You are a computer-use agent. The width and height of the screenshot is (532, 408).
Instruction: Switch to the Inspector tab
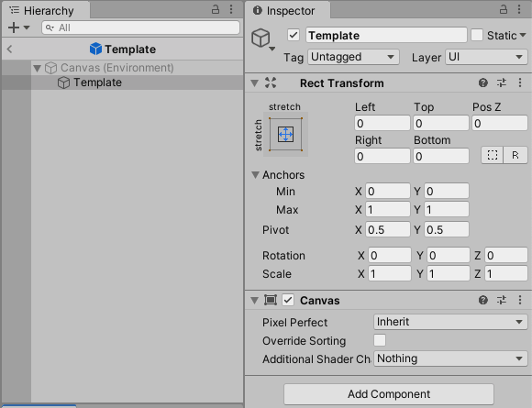[x=288, y=10]
